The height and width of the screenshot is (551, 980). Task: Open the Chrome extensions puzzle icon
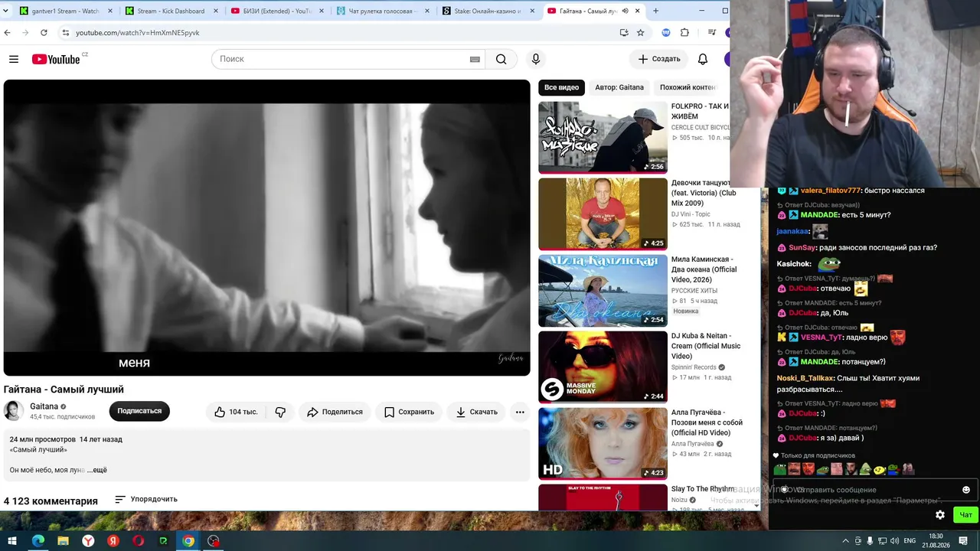(x=684, y=33)
